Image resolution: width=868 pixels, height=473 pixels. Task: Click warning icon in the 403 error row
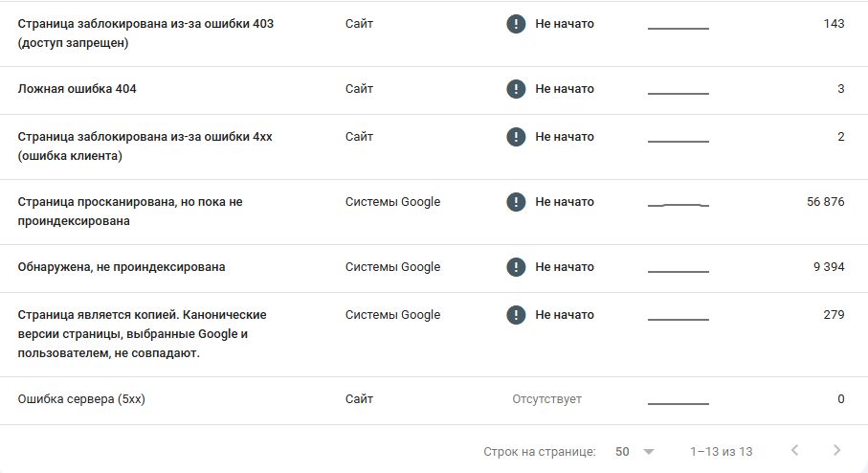[x=516, y=24]
